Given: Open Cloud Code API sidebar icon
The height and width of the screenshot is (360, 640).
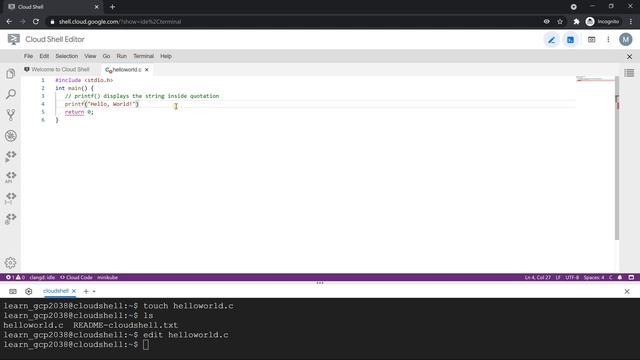Looking at the screenshot, I should click(x=11, y=176).
